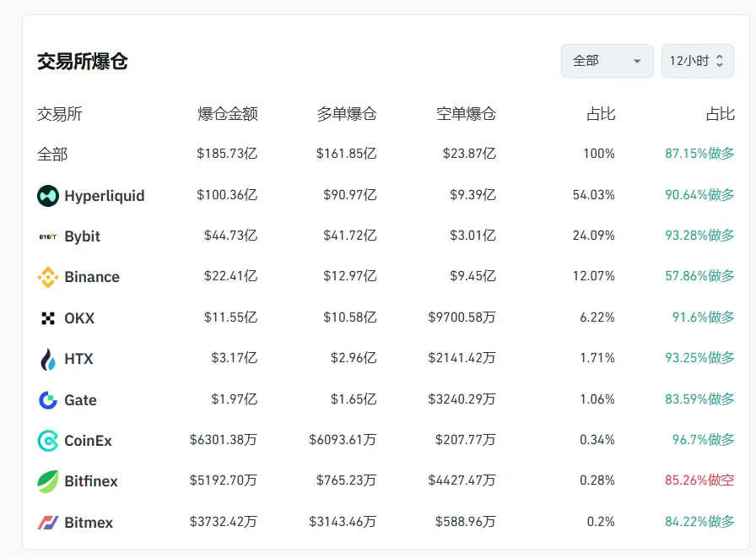Click the stepper arrows on 12小时 selector
756x559 pixels.
(720, 61)
